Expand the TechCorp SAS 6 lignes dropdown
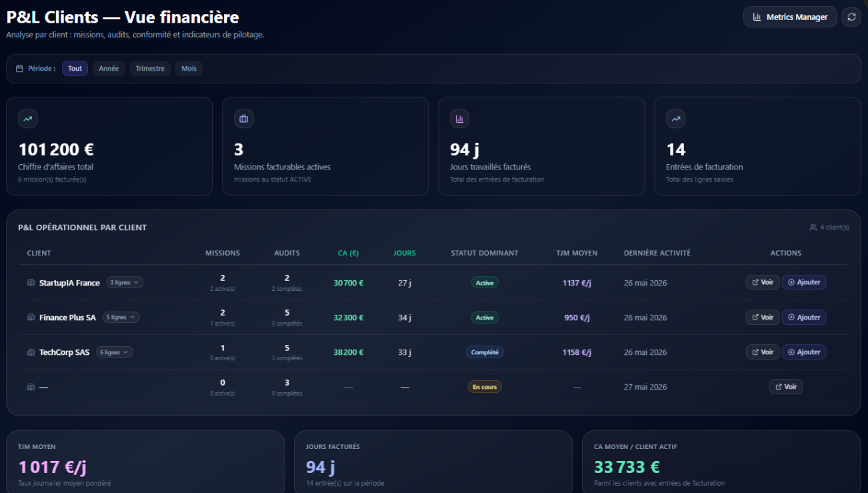868x493 pixels. [114, 352]
